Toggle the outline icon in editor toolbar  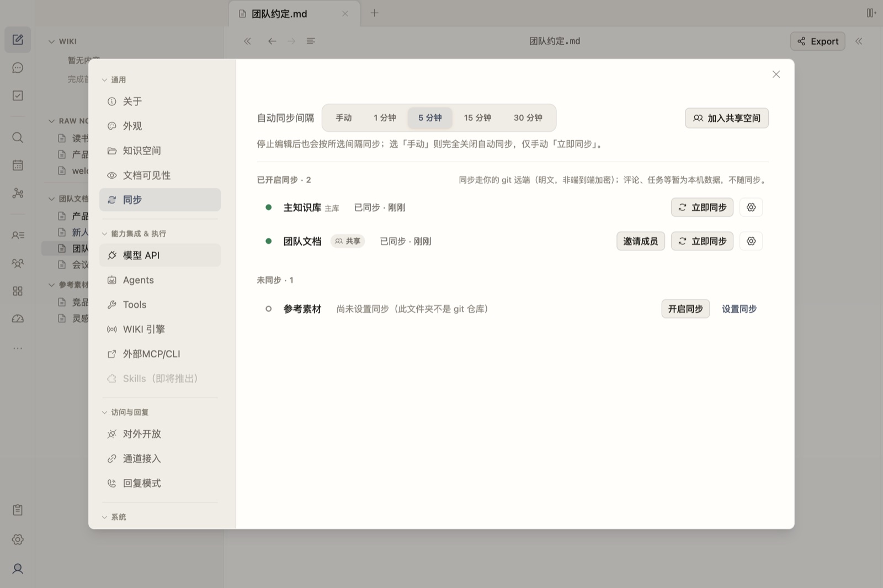(x=311, y=41)
